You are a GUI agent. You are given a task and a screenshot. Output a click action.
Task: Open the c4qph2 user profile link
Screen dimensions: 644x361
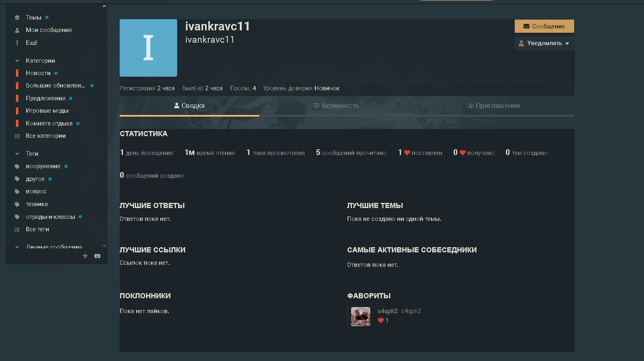387,311
